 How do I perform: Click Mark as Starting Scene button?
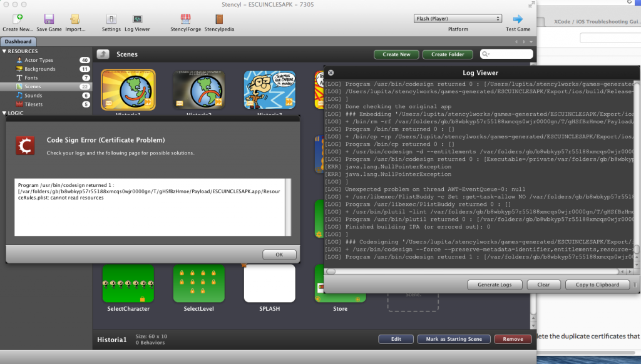[x=454, y=339]
